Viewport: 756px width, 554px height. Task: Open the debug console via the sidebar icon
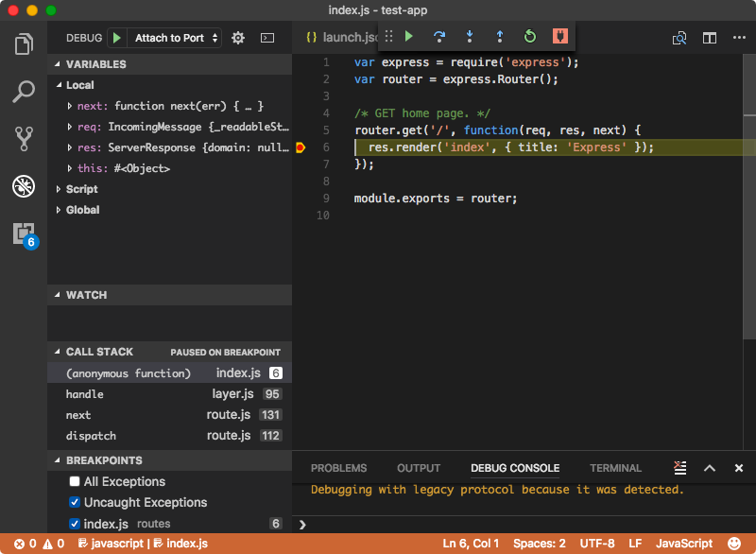(267, 38)
